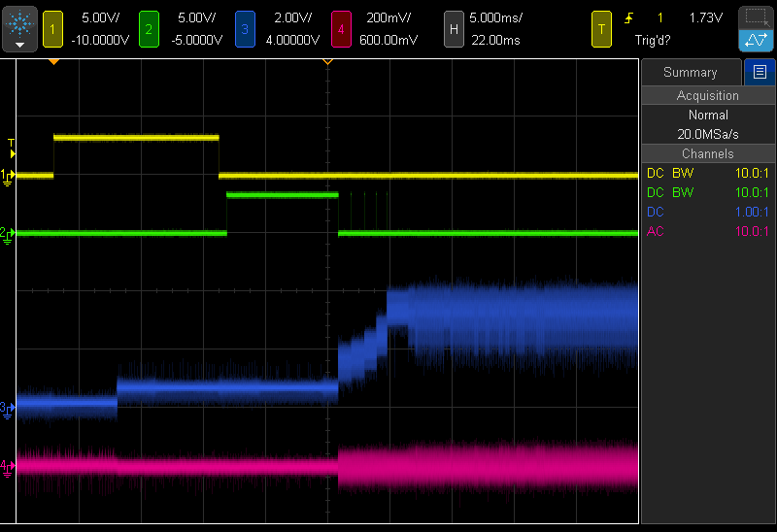Select the channel 1 yellow badge
This screenshot has width=777, height=532.
pyautogui.click(x=54, y=29)
